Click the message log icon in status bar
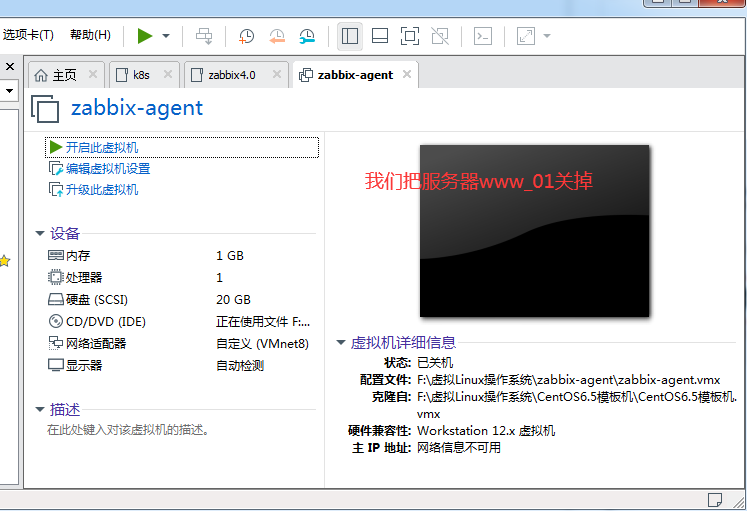This screenshot has width=747, height=511. 715,500
